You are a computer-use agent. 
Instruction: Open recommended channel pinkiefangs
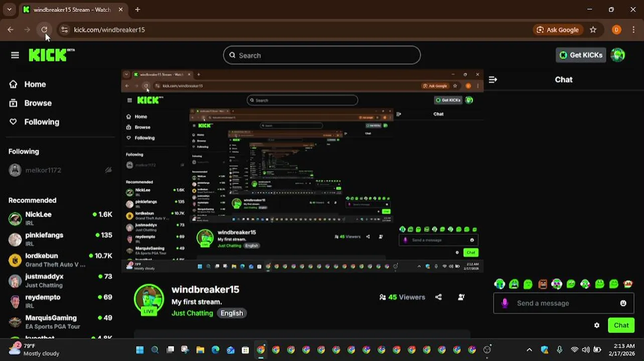click(60, 239)
